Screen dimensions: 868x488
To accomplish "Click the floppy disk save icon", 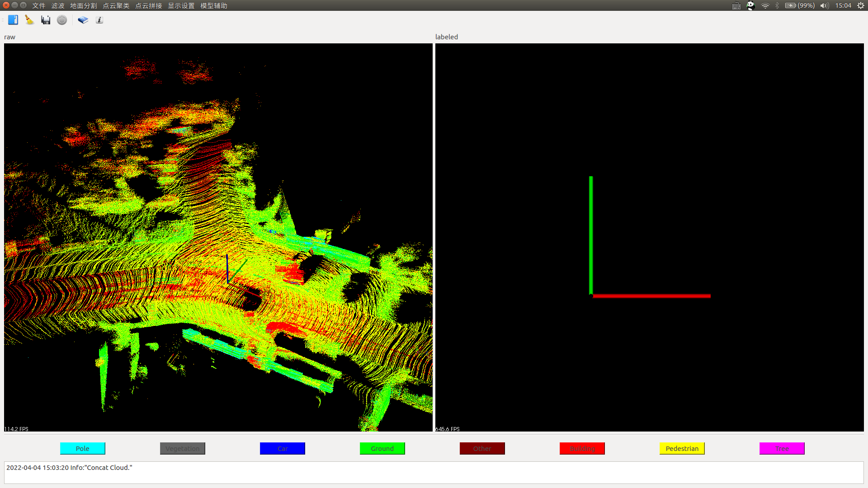I will coord(46,20).
